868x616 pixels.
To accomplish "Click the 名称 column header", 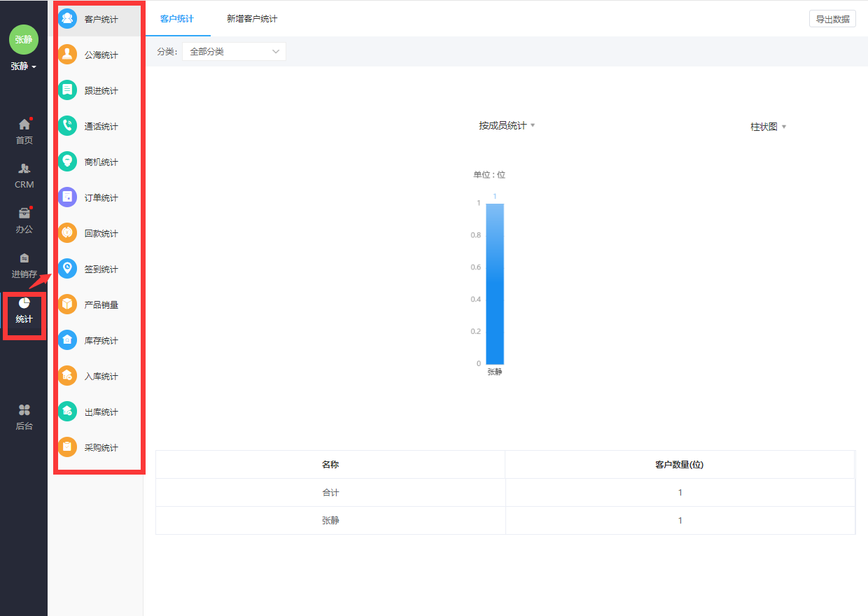I will tap(330, 465).
